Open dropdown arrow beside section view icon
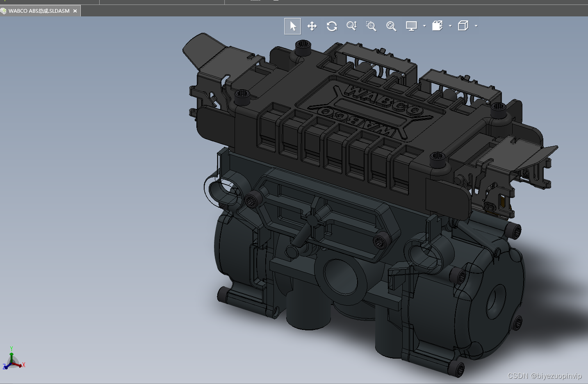Screen dimensions: 588x384 point(450,26)
